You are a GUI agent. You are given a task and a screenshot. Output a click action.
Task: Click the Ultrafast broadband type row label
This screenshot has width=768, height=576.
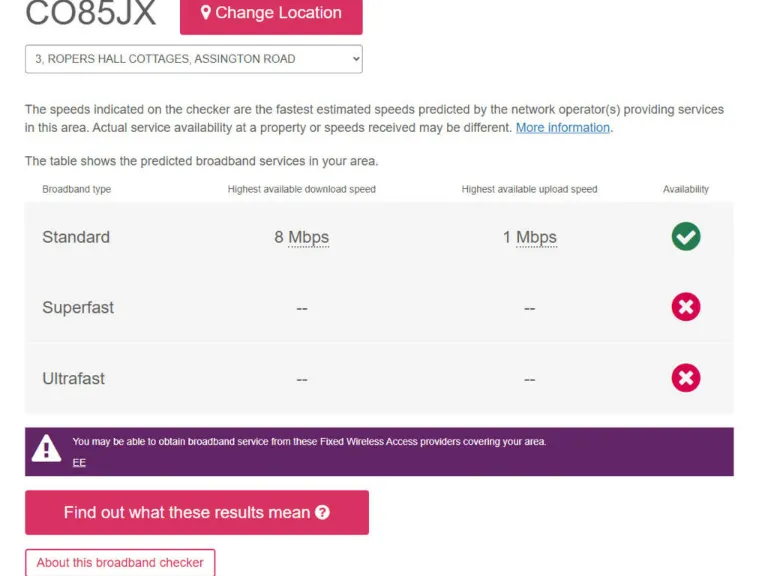[x=73, y=379]
